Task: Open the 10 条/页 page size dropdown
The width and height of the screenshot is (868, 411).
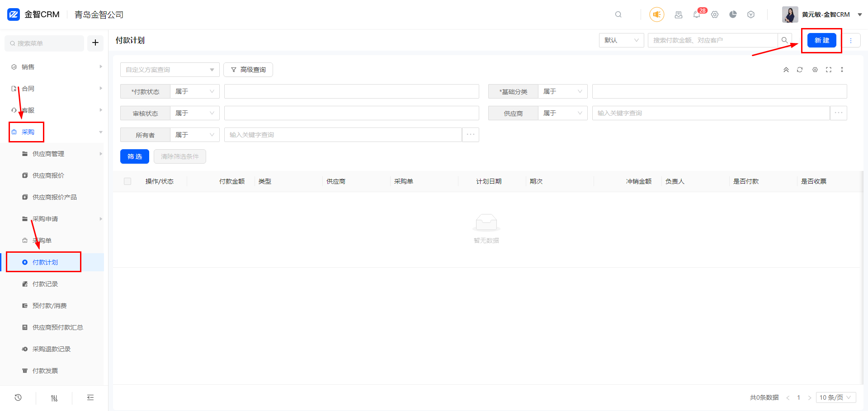Action: [x=836, y=397]
